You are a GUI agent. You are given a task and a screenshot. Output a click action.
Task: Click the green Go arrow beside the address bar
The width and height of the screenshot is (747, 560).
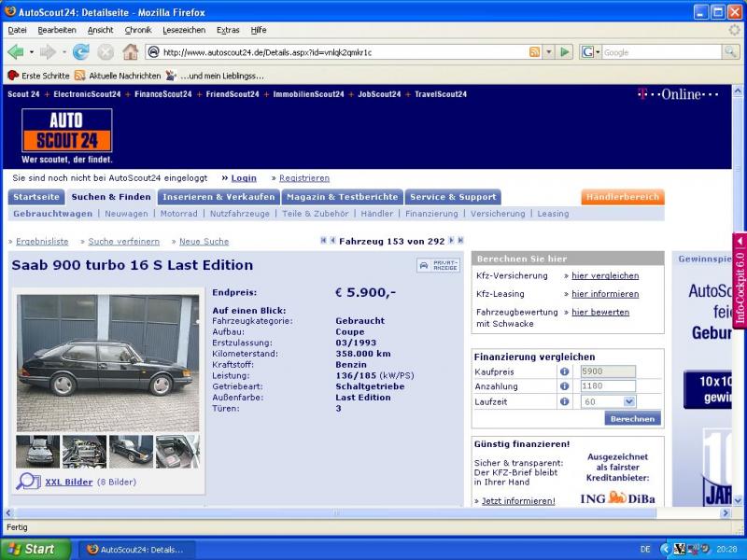pyautogui.click(x=565, y=52)
